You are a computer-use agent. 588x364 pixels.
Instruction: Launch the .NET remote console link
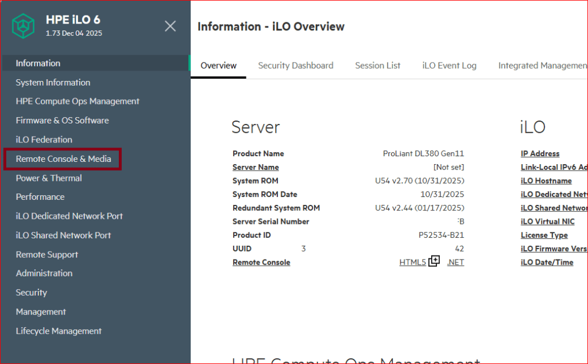pyautogui.click(x=455, y=262)
